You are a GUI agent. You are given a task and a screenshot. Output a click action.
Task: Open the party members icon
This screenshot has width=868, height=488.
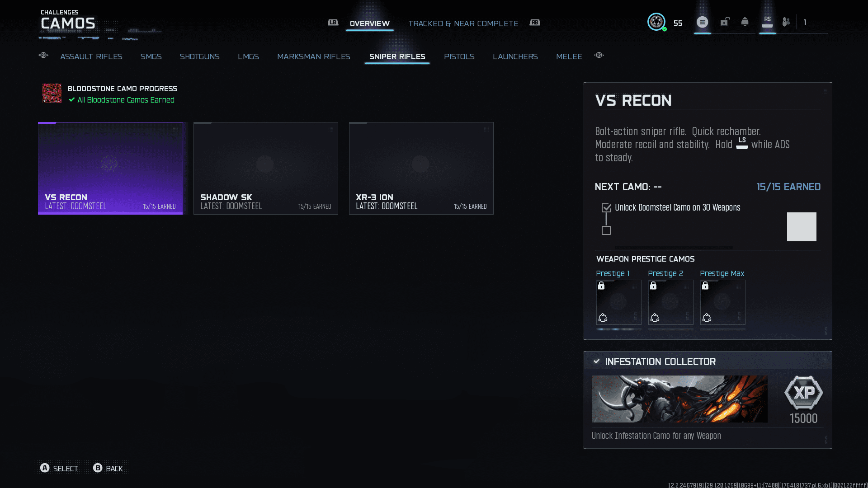786,22
